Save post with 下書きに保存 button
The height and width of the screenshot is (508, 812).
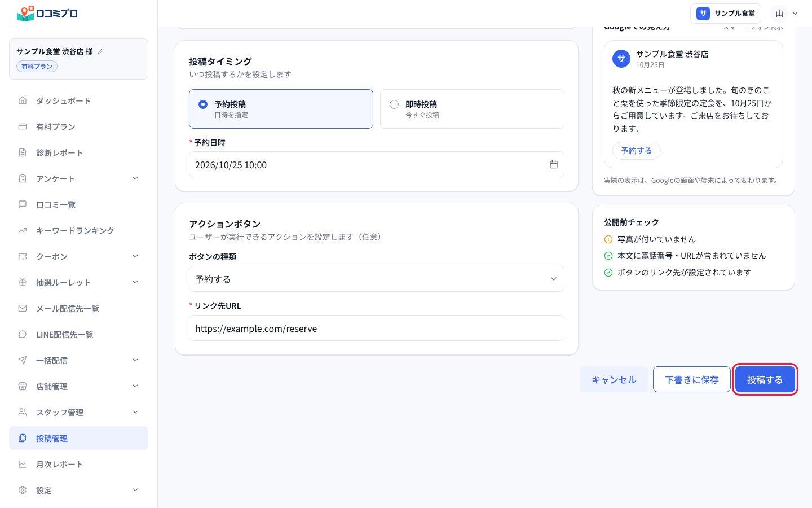pos(692,379)
